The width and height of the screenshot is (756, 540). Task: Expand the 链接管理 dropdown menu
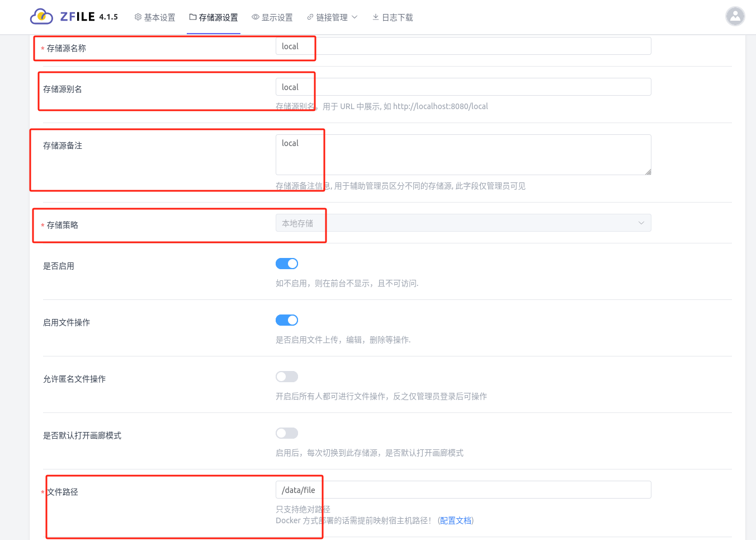332,17
